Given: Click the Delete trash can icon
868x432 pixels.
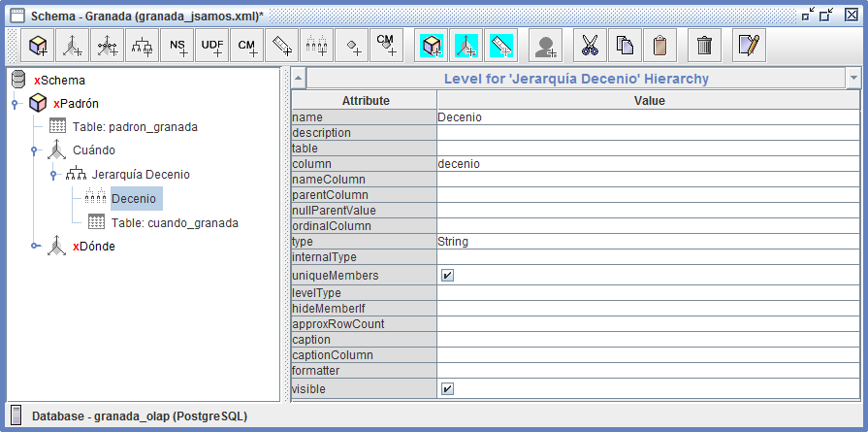Looking at the screenshot, I should click(704, 46).
